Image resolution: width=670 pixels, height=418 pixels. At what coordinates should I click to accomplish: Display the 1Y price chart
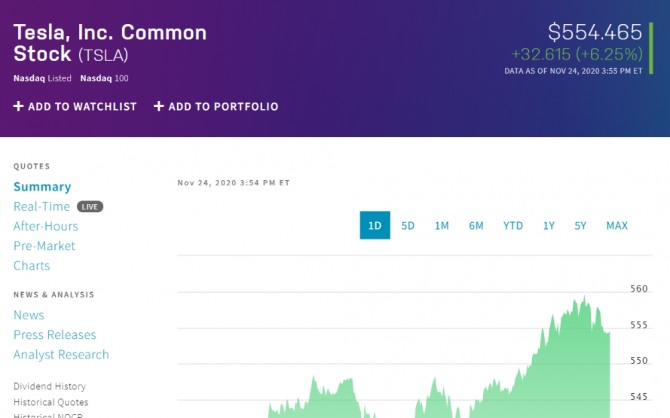[549, 226]
